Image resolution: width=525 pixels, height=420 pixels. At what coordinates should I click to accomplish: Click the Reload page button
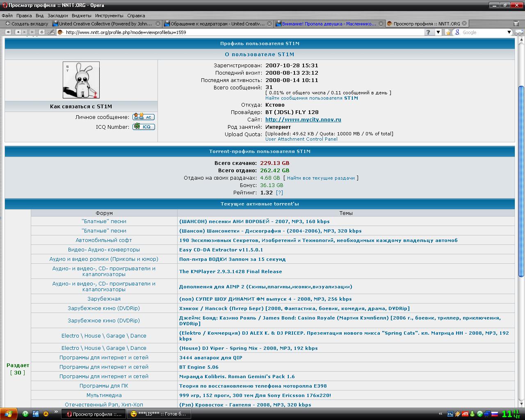[41, 32]
